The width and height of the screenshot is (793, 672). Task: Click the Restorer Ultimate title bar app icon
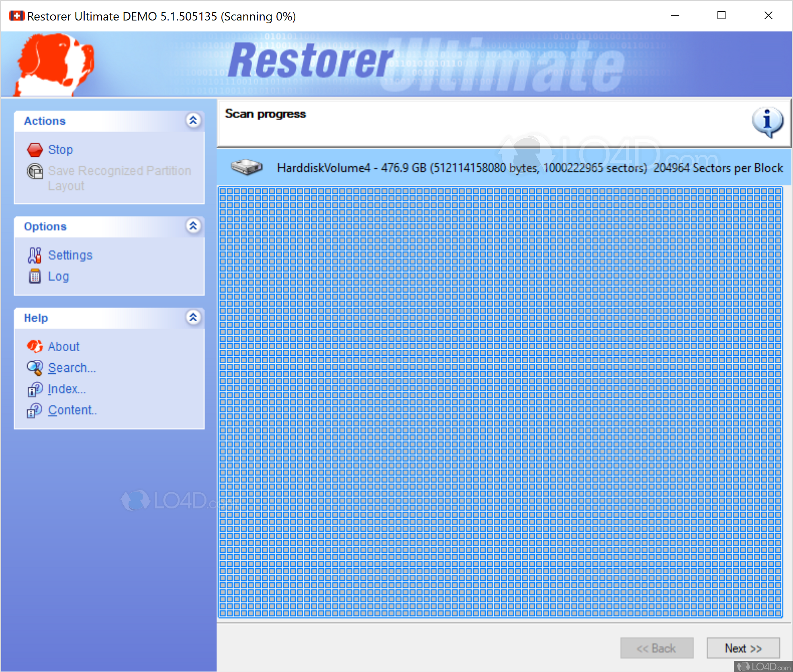coord(16,16)
